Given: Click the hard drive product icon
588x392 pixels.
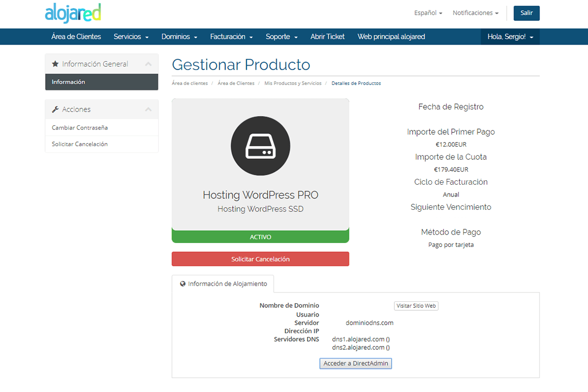Looking at the screenshot, I should click(x=260, y=146).
